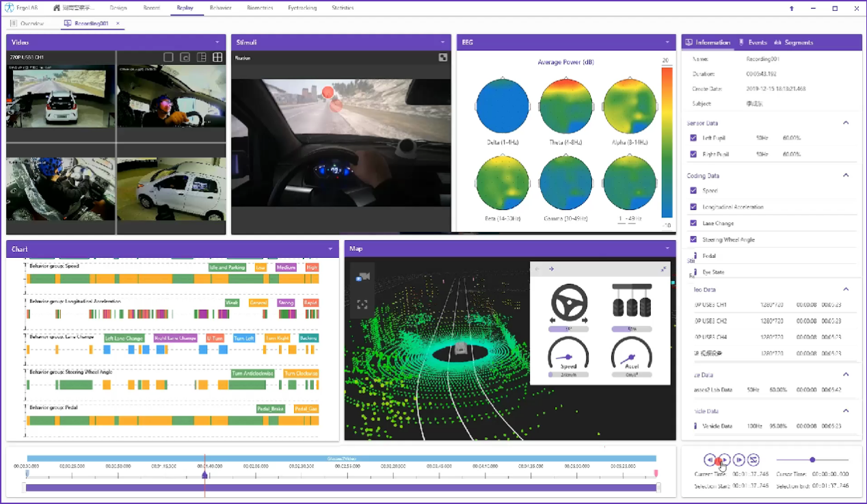867x504 pixels.
Task: Disable the Steering Wheel Angle checkbox
Action: tap(693, 240)
